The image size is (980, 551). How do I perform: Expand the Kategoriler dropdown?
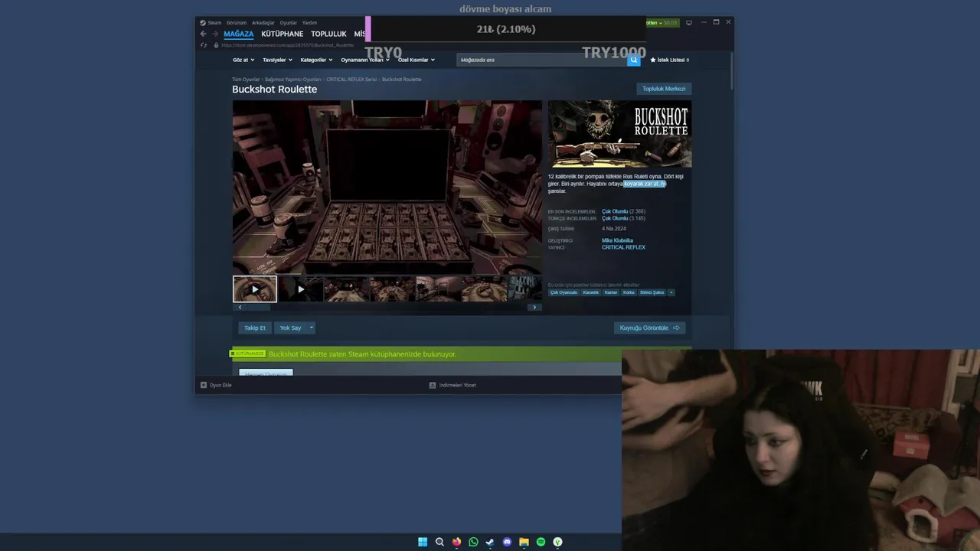(x=316, y=60)
